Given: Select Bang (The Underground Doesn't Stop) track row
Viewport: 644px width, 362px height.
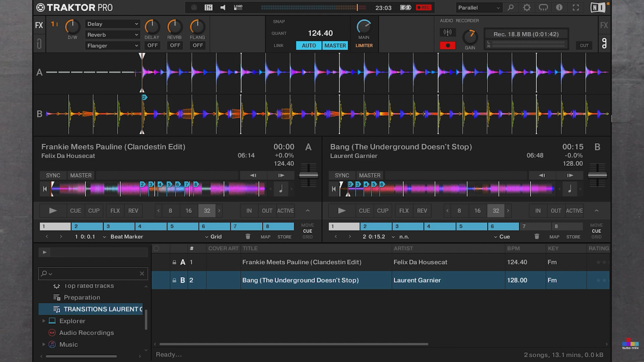Looking at the screenshot, I should [381, 280].
